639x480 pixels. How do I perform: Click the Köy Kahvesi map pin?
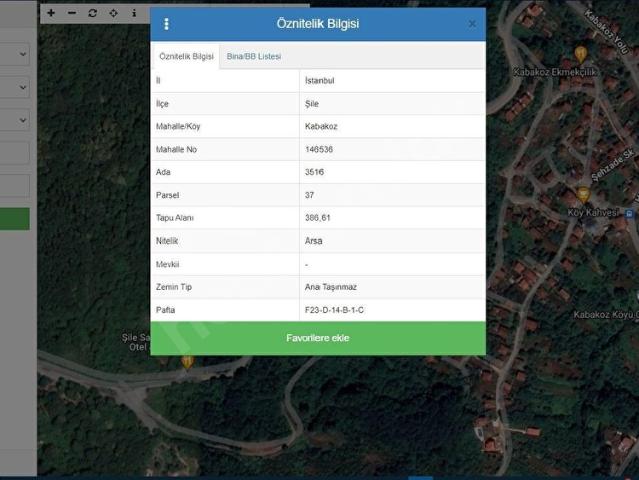pyautogui.click(x=583, y=195)
